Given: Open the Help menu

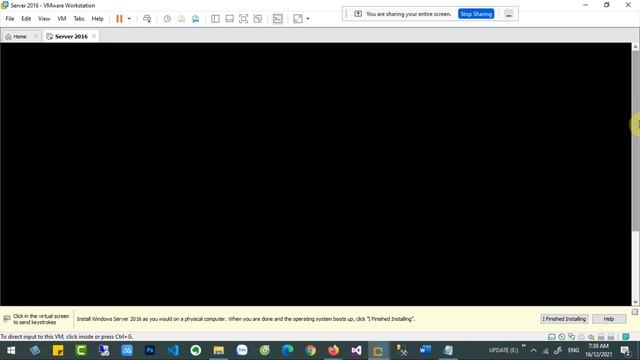Looking at the screenshot, I should click(x=98, y=19).
